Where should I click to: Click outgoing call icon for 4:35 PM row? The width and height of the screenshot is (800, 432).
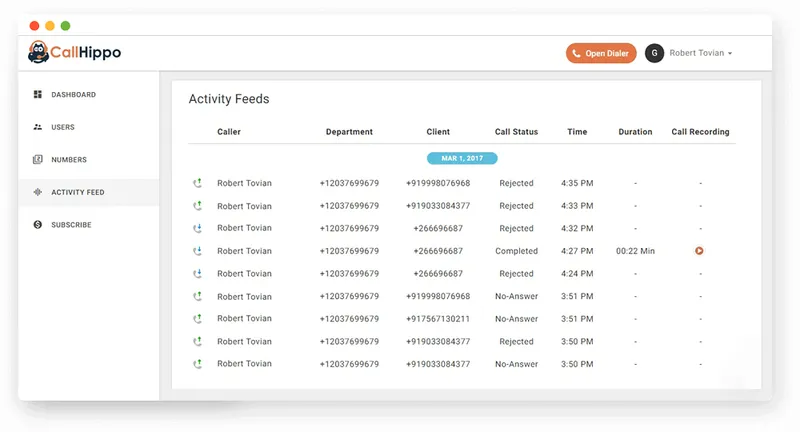pyautogui.click(x=197, y=183)
